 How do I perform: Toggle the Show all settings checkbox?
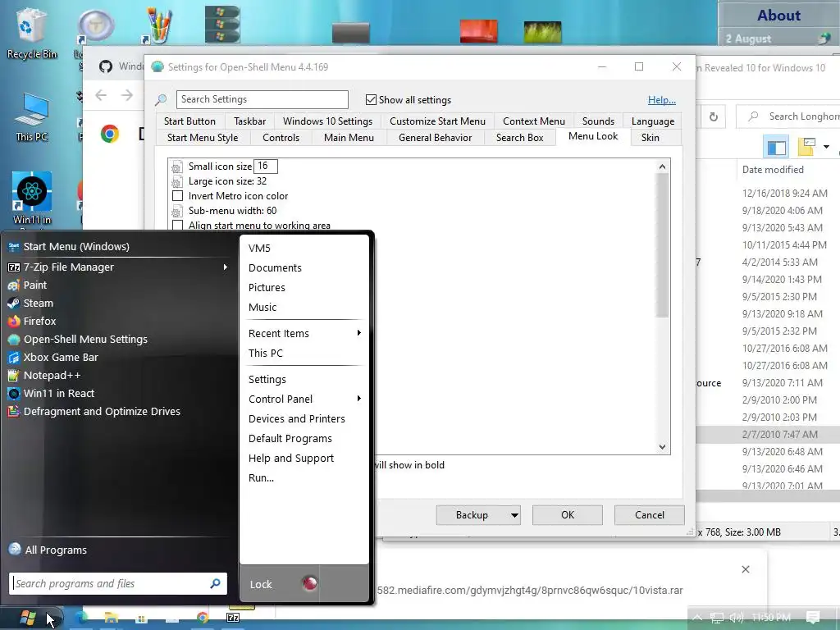tap(371, 99)
